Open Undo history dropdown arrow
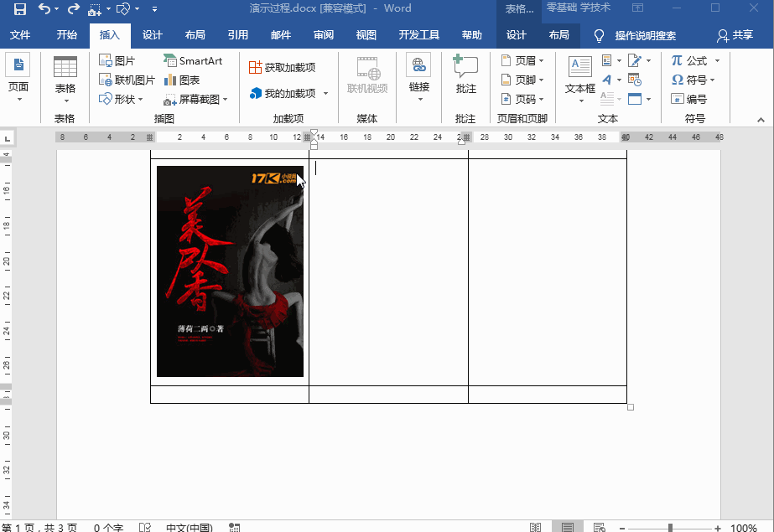 [x=56, y=9]
